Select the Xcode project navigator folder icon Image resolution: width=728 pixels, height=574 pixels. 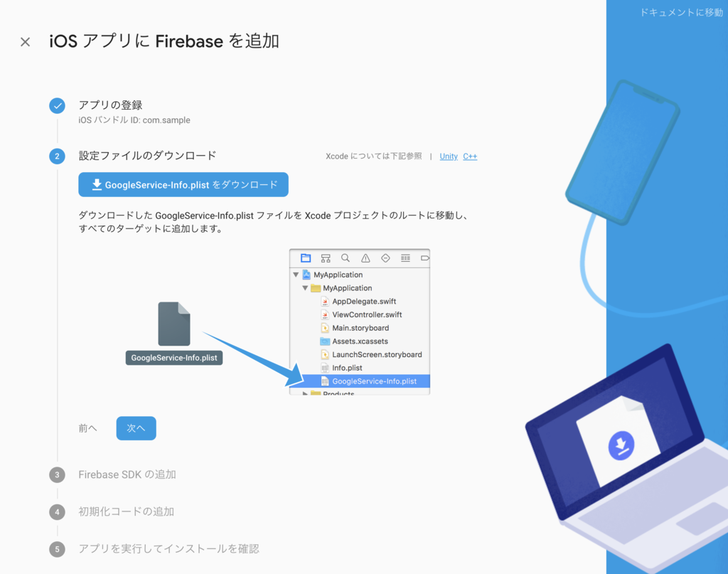(306, 258)
